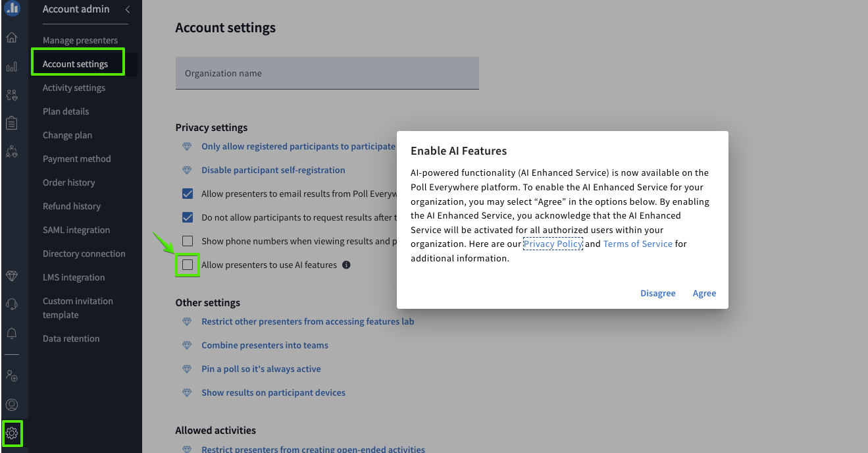Click Show results on participant devices link
Screen dimensions: 868x453
[273, 392]
